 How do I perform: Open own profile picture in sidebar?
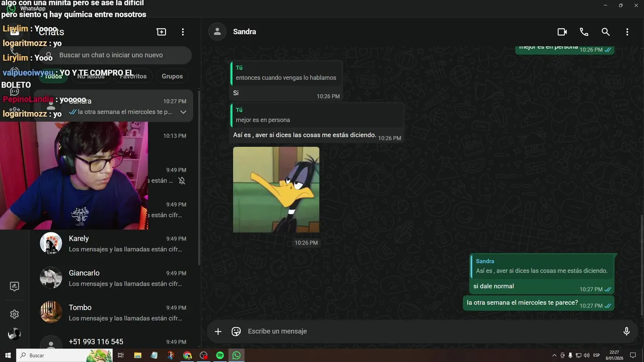[15, 334]
